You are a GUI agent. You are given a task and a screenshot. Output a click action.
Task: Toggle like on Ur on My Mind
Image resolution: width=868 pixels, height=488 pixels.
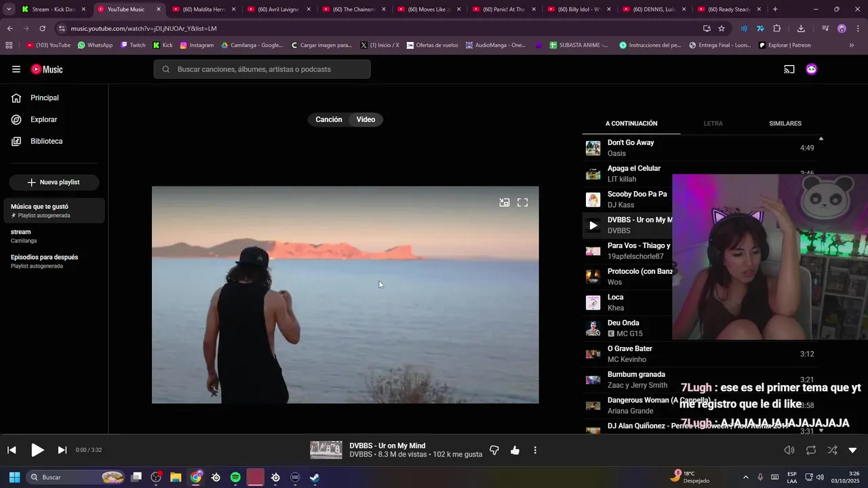[515, 450]
